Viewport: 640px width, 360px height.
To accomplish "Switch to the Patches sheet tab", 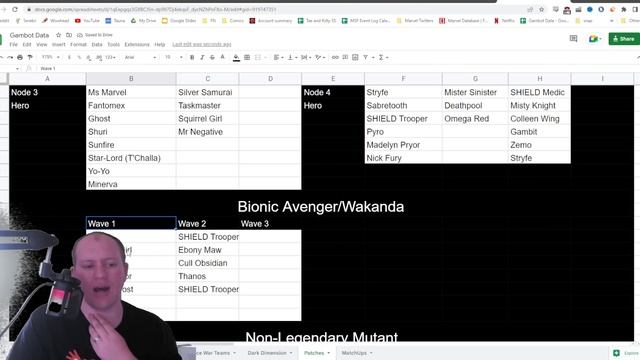I will 317,353.
